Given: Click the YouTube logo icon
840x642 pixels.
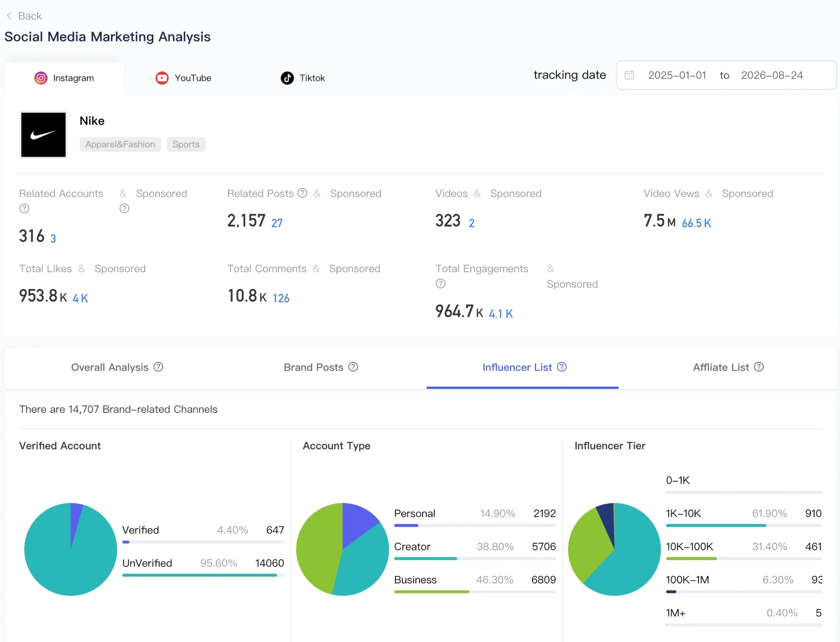Looking at the screenshot, I should coord(162,78).
